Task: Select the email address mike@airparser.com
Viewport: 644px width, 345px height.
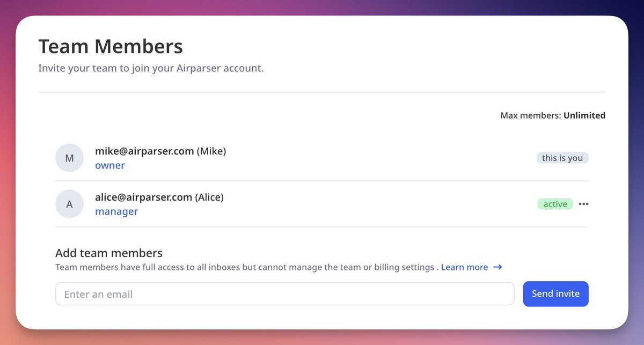Action: (144, 151)
